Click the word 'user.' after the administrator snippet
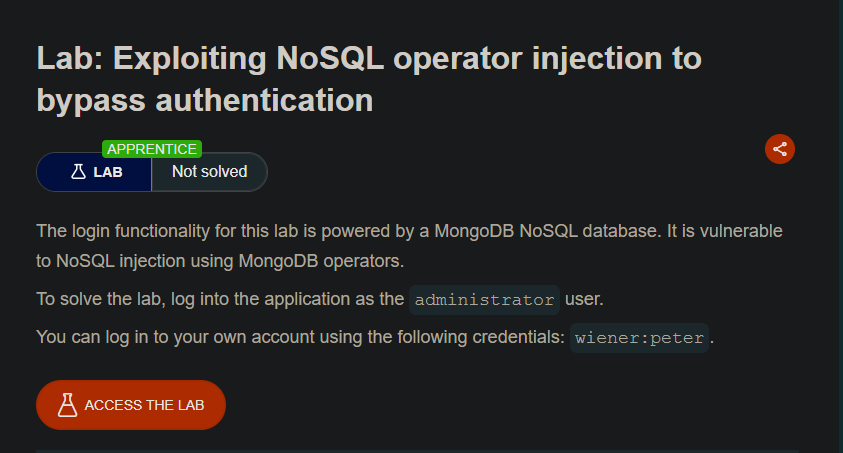This screenshot has width=843, height=453. click(584, 299)
